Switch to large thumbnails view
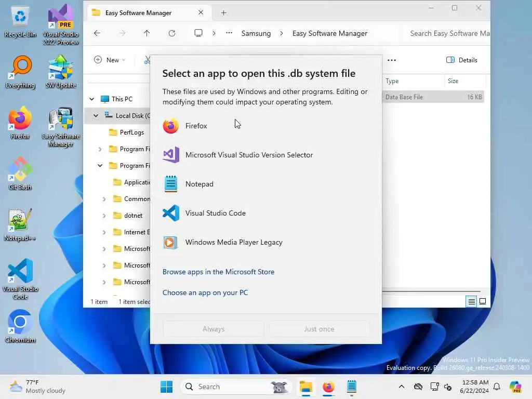This screenshot has height=399, width=532. pyautogui.click(x=483, y=301)
